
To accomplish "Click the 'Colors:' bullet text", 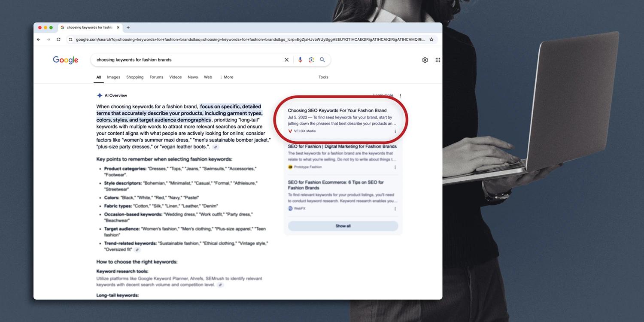I will (112, 198).
